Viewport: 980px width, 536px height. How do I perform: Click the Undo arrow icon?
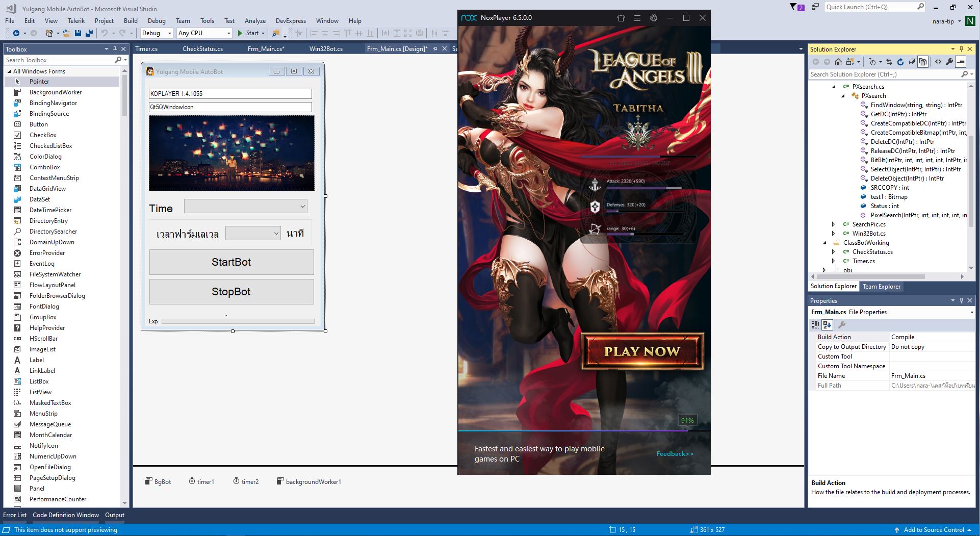click(105, 33)
